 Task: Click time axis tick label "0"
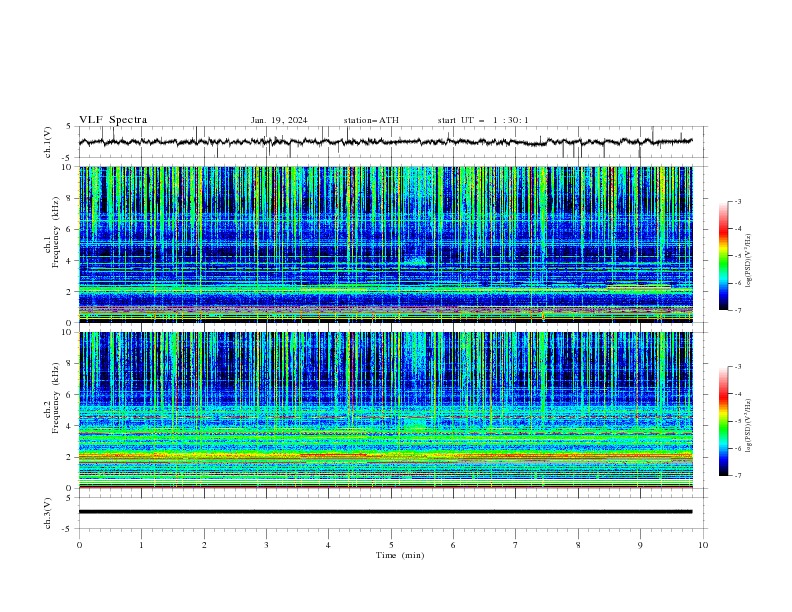(x=79, y=545)
